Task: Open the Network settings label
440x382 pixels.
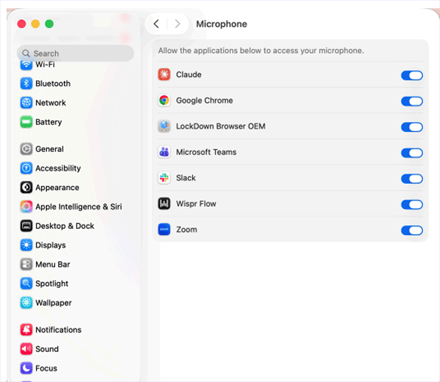Action: pos(51,103)
